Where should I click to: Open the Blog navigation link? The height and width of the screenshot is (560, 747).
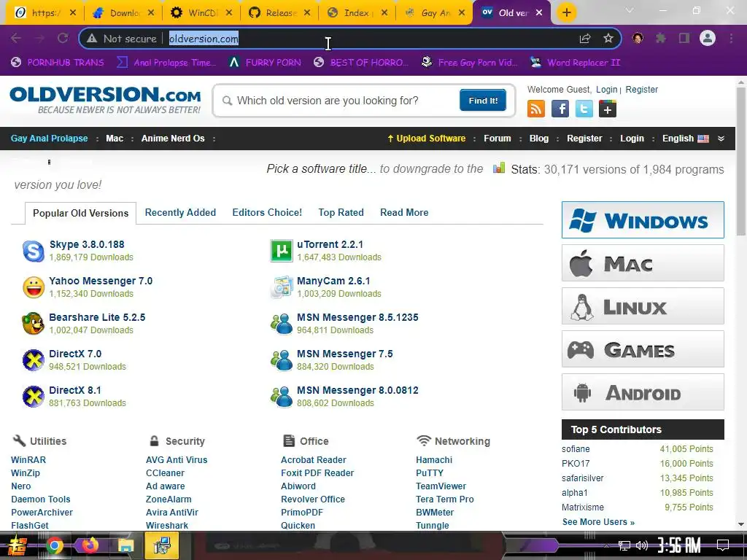tap(539, 138)
